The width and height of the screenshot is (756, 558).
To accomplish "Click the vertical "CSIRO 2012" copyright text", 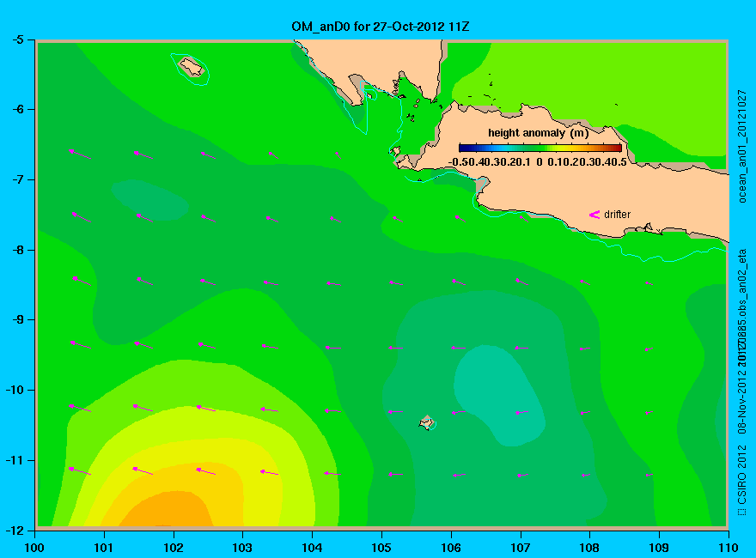I will [742, 481].
